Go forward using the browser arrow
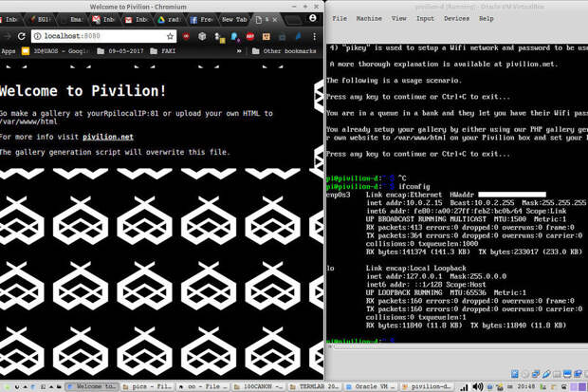 click(7, 36)
